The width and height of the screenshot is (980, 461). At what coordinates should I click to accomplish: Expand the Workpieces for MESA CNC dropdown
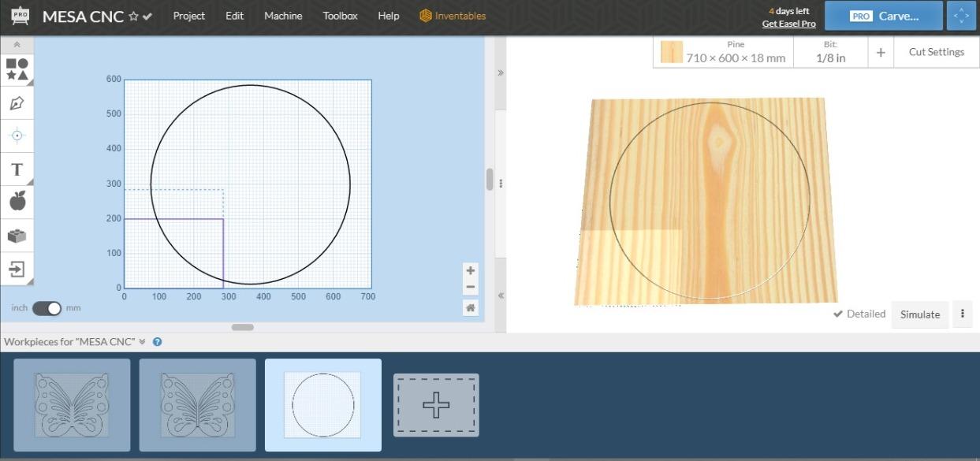[142, 342]
